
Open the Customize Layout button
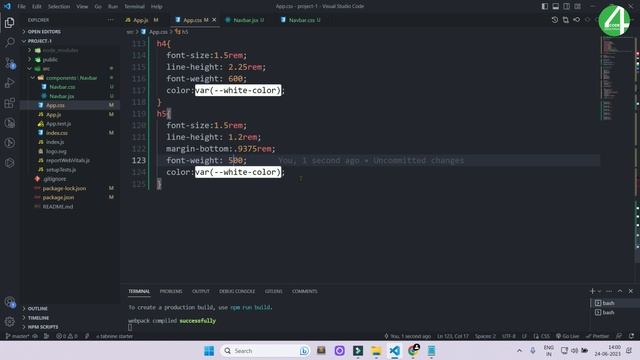point(577,6)
